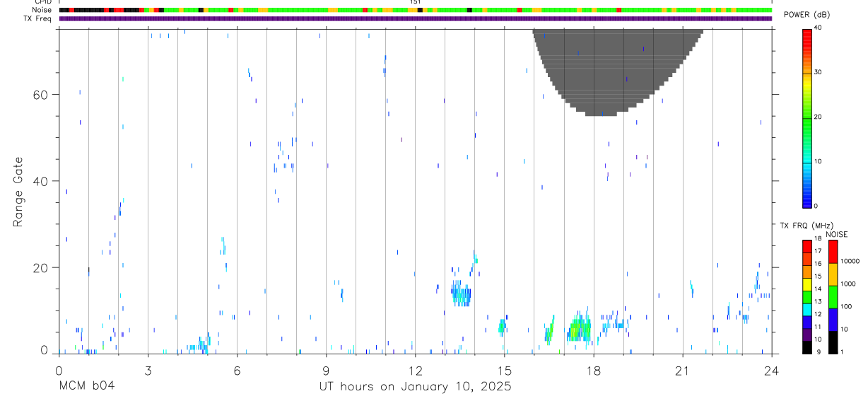Click the NOISE legend title
This screenshot has width=868, height=401.
837,234
